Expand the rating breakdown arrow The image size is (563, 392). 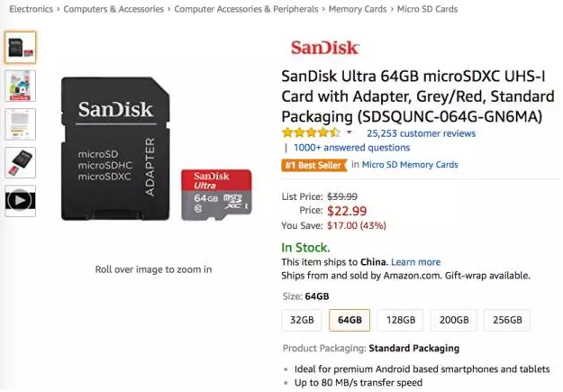coord(350,132)
